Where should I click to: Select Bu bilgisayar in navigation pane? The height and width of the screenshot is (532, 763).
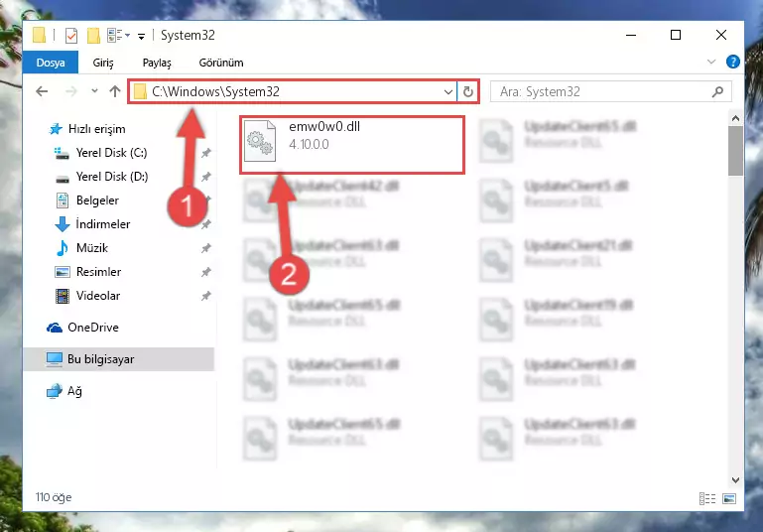pyautogui.click(x=119, y=359)
